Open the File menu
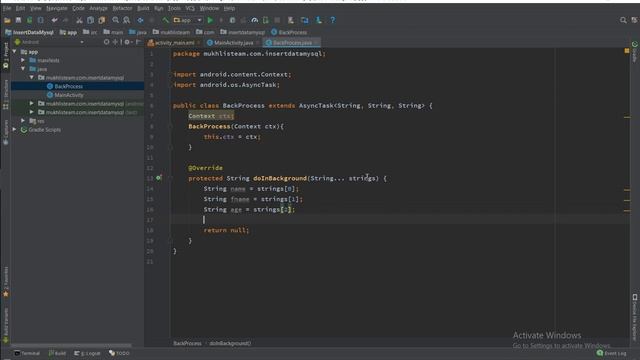This screenshot has height=360, width=640. coord(7,8)
